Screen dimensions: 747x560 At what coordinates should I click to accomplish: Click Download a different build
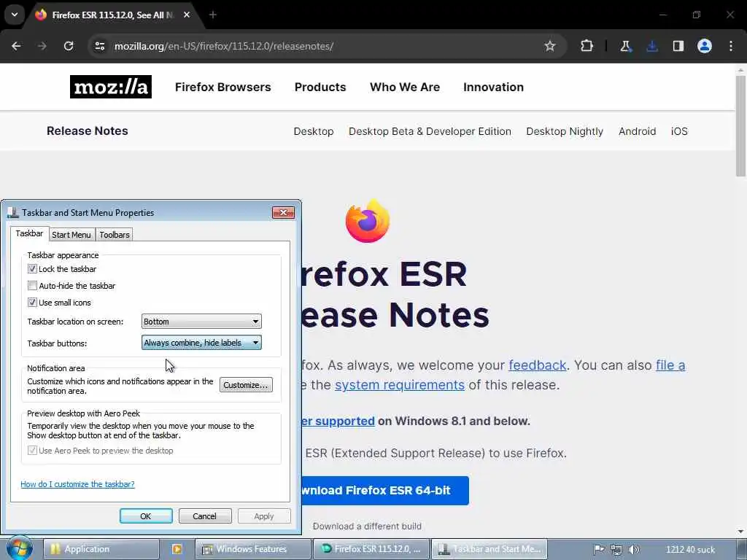coord(367,526)
